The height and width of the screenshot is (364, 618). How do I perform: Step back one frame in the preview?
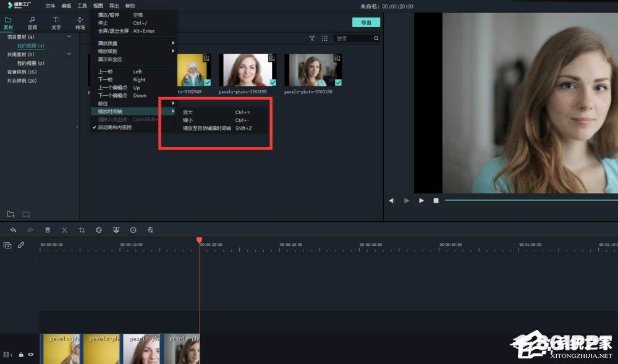click(x=391, y=200)
